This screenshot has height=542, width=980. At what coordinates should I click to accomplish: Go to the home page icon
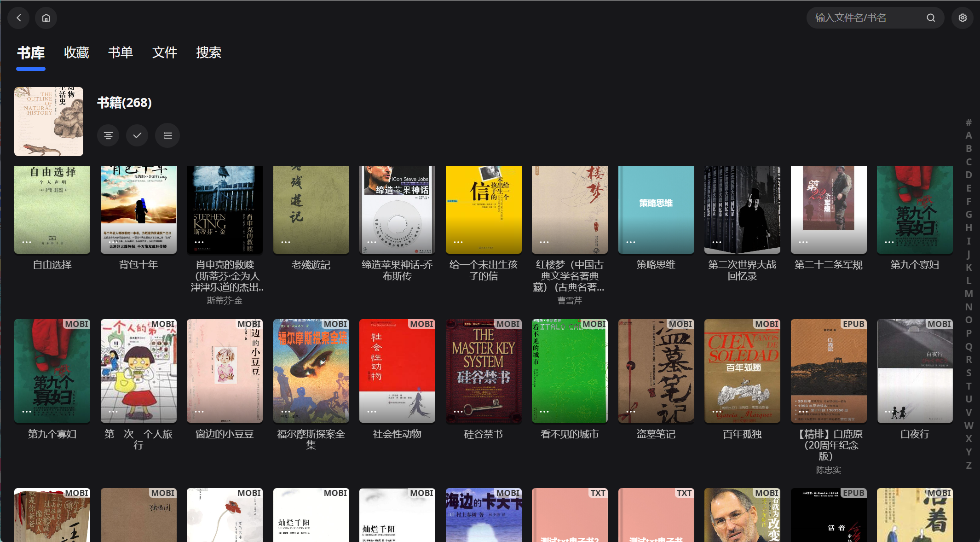[x=46, y=18]
